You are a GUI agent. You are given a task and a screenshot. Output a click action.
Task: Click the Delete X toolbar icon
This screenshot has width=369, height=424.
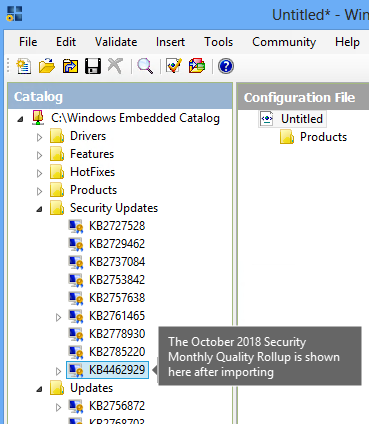[x=115, y=66]
